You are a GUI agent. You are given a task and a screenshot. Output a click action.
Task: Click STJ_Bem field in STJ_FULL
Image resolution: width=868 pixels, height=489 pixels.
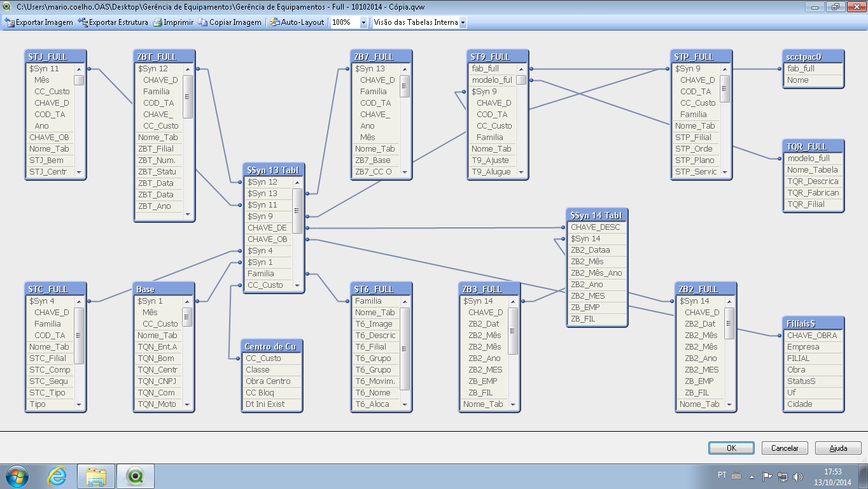click(50, 160)
